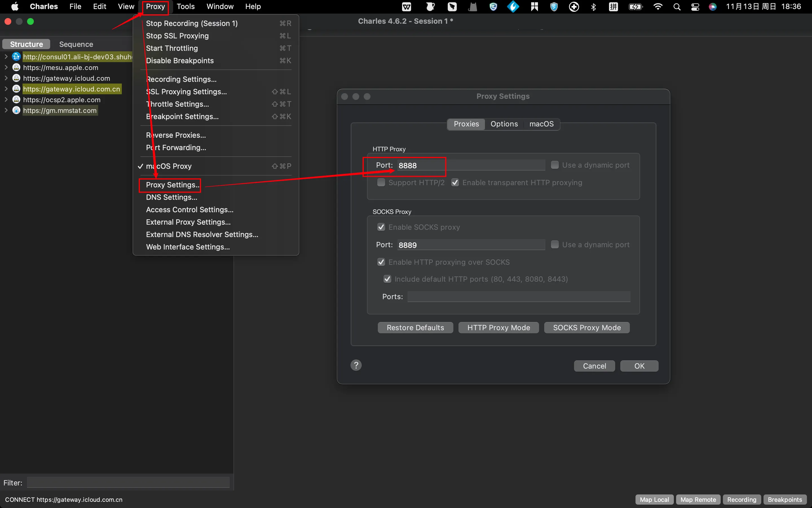Click the HTTP Proxy port field showing 8888
Viewport: 812px width, 508px height.
point(471,165)
